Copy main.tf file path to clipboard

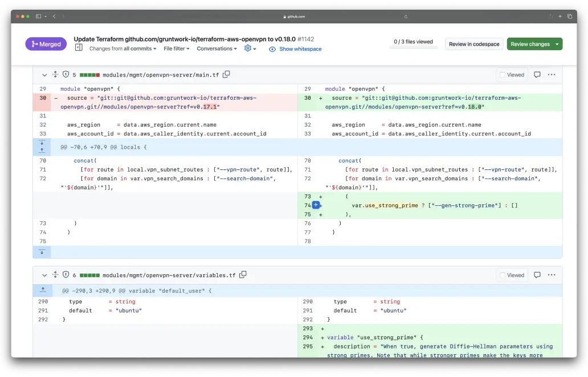(226, 74)
